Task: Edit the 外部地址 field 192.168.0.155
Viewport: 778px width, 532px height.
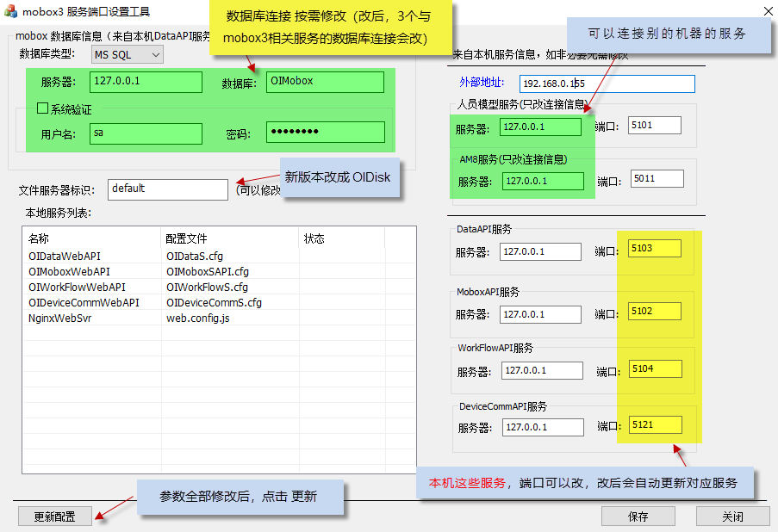Action: 607,84
